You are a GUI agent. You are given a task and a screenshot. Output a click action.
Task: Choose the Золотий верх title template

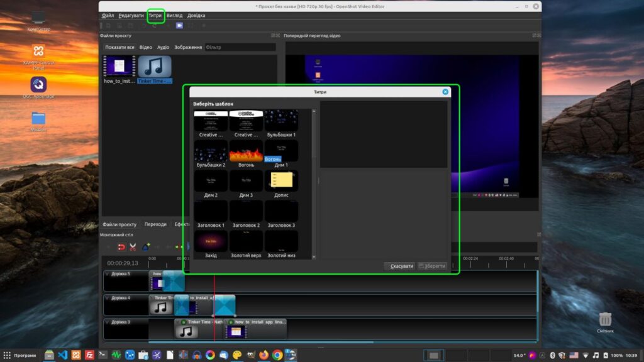pyautogui.click(x=246, y=244)
